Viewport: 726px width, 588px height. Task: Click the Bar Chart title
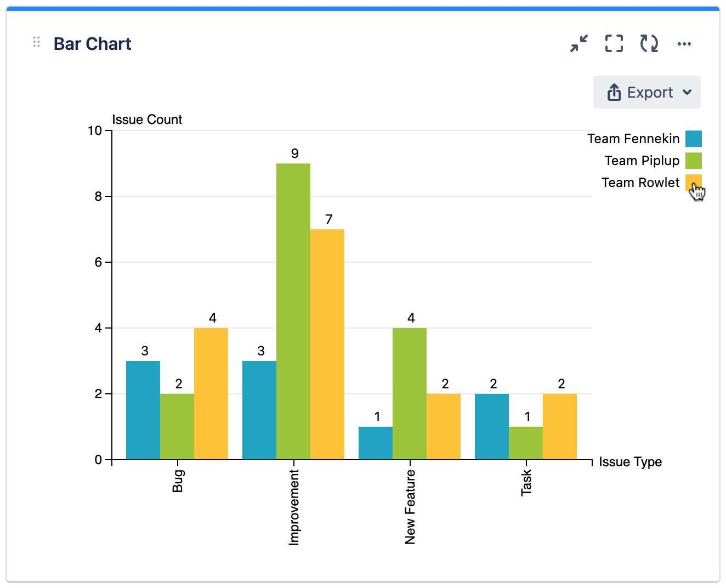coord(92,43)
